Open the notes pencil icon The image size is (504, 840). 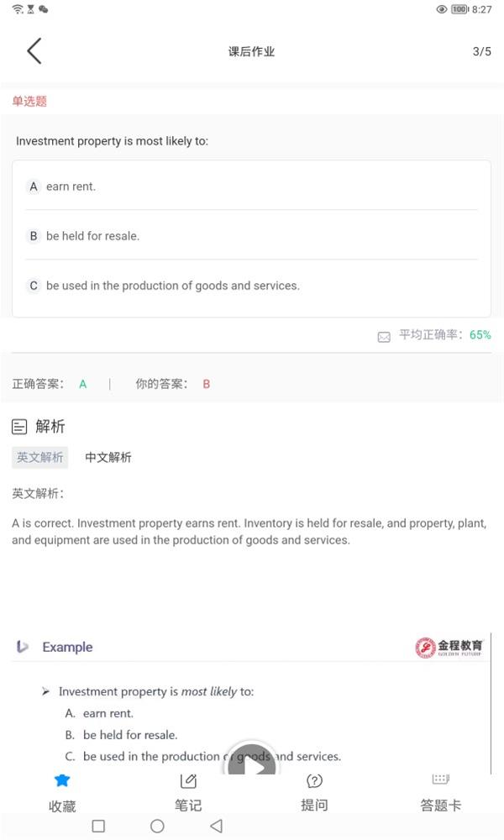[188, 781]
